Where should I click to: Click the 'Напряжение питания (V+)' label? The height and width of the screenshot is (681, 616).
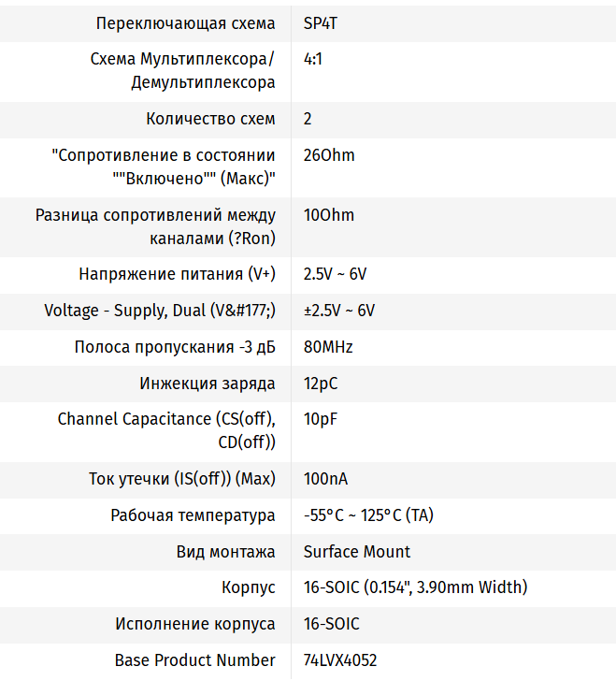pos(177,275)
